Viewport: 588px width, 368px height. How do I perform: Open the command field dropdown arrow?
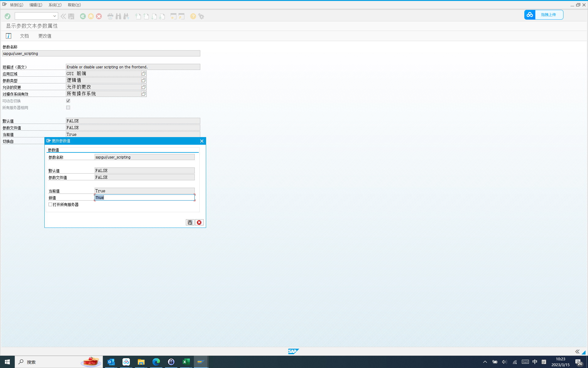tap(55, 16)
